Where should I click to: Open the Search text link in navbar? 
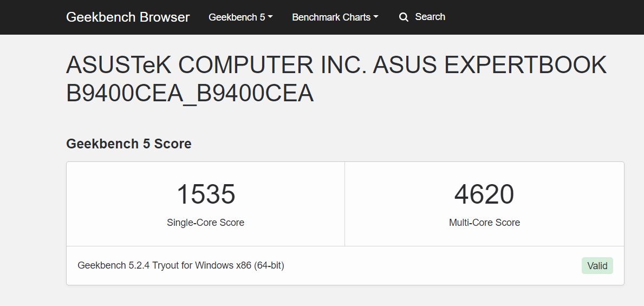[x=430, y=17]
